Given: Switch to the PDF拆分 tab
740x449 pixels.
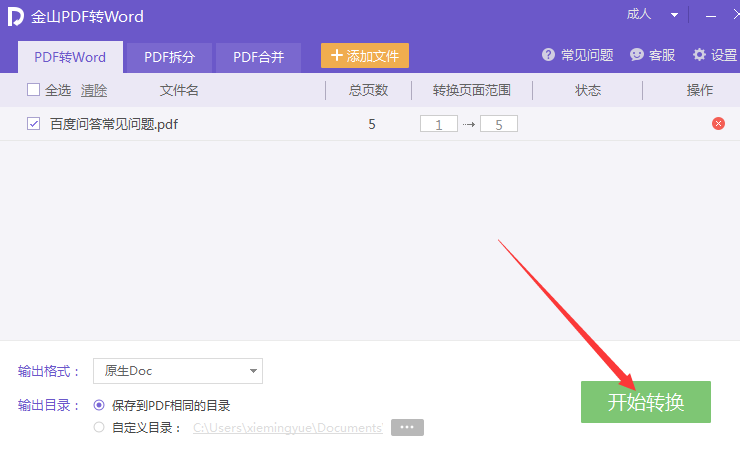Looking at the screenshot, I should tap(169, 57).
